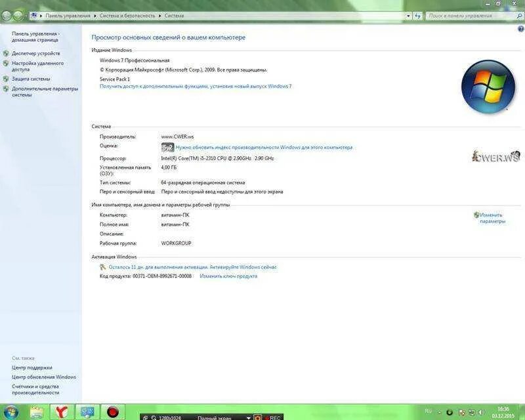This screenshot has width=525, height=420.
Task: Click the REC button on recorder bar
Action: pos(272,417)
